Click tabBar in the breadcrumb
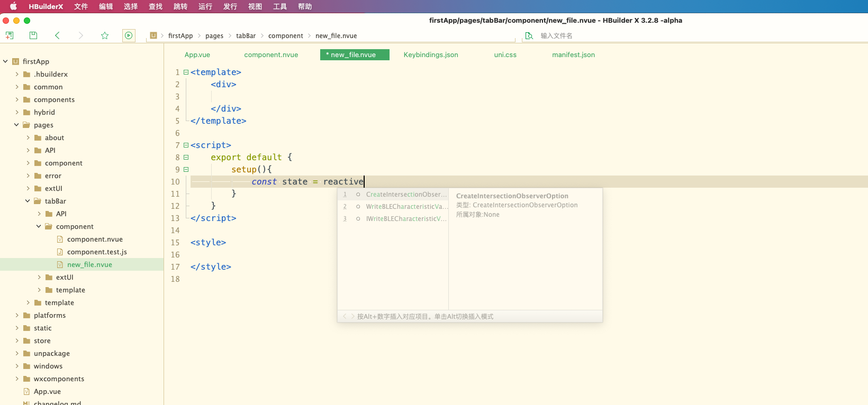The image size is (868, 405). coord(246,35)
